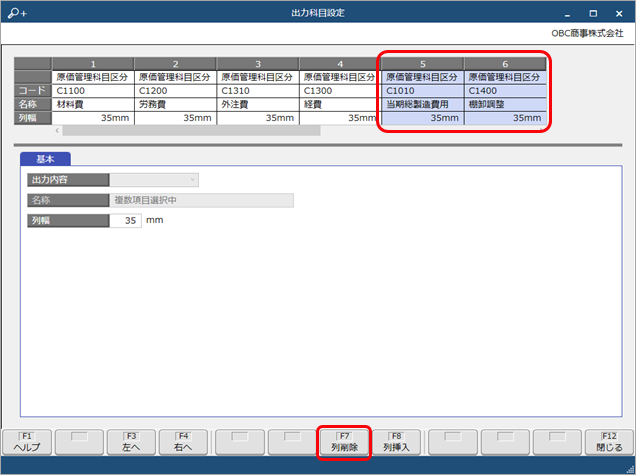The height and width of the screenshot is (475, 636).
Task: Click the code cell C1400
Action: tap(505, 90)
